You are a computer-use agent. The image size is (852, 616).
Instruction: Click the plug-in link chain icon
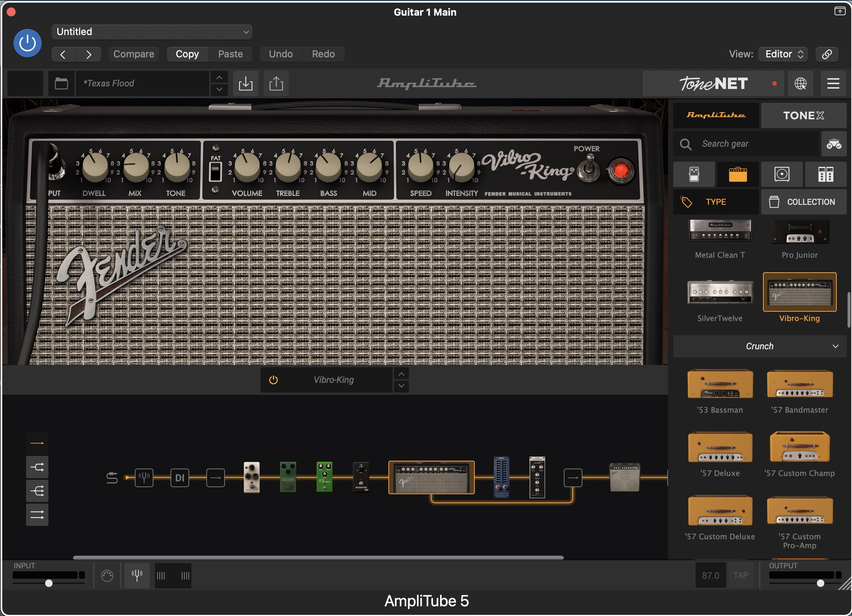[826, 54]
